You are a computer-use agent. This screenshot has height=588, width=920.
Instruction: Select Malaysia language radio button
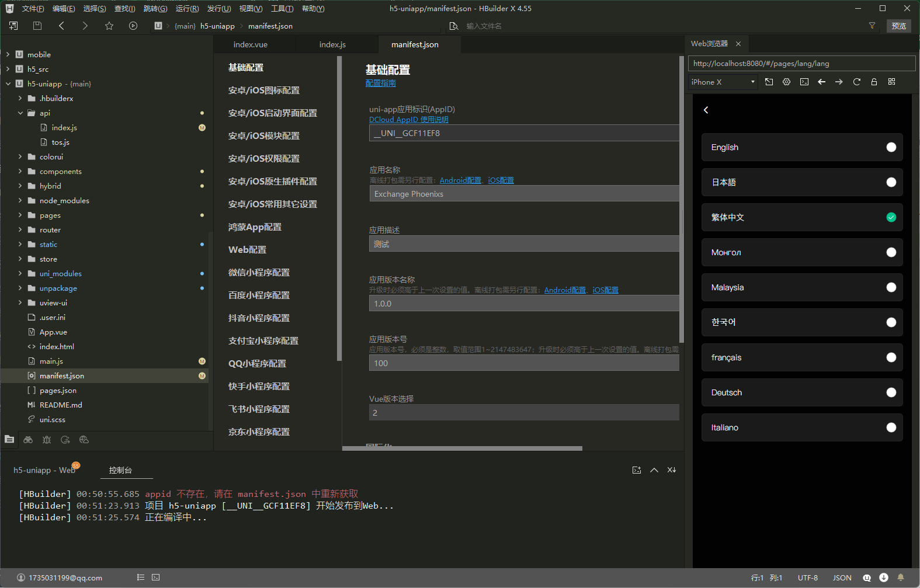coord(891,287)
